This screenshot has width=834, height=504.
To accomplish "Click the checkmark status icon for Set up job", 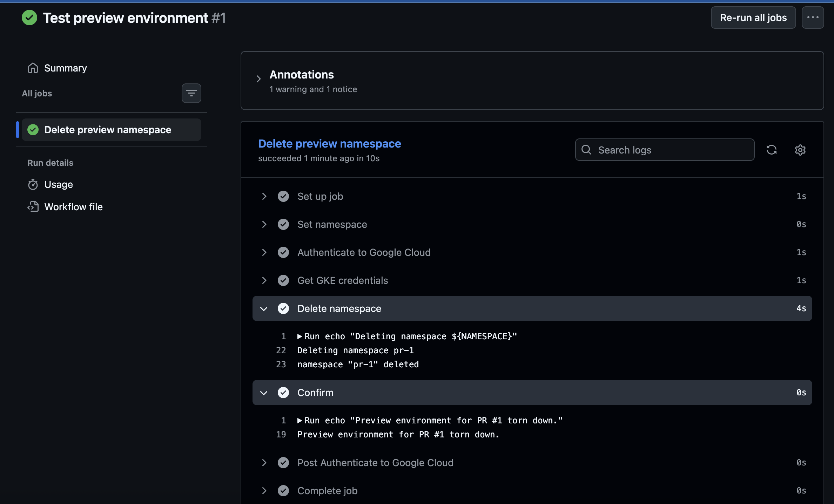I will (283, 196).
